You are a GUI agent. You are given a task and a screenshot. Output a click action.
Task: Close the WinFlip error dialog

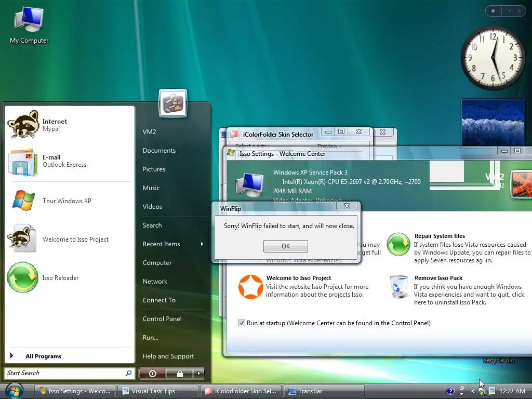point(347,206)
